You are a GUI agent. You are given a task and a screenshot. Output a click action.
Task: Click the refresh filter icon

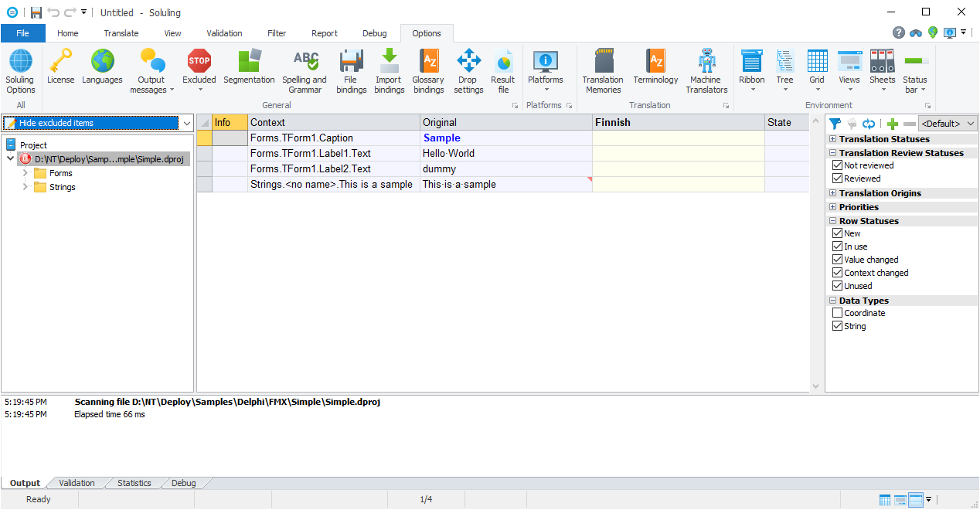[869, 124]
